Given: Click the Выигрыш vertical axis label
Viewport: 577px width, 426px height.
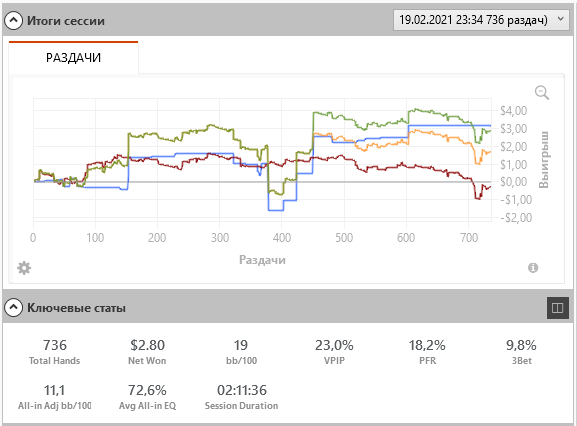Looking at the screenshot, I should pos(544,159).
